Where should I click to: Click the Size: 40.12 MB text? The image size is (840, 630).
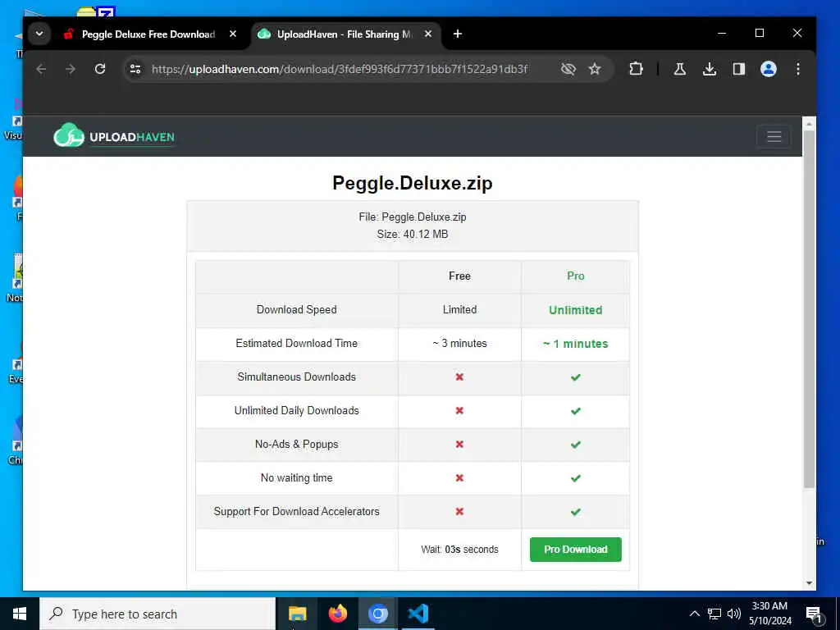tap(413, 234)
